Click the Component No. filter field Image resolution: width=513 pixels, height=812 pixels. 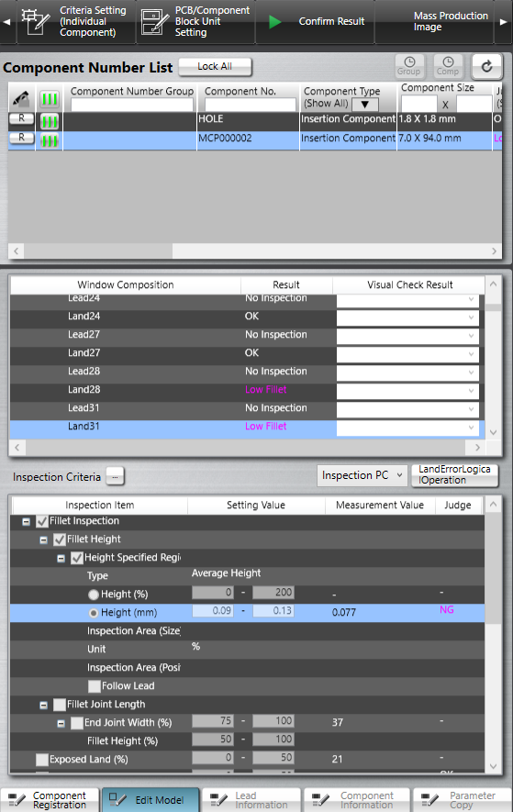(251, 105)
